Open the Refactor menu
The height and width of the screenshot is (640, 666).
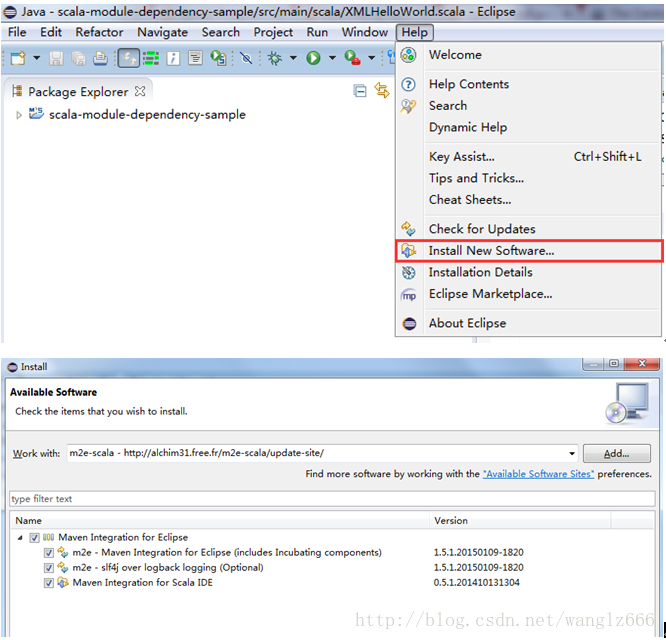coord(99,32)
